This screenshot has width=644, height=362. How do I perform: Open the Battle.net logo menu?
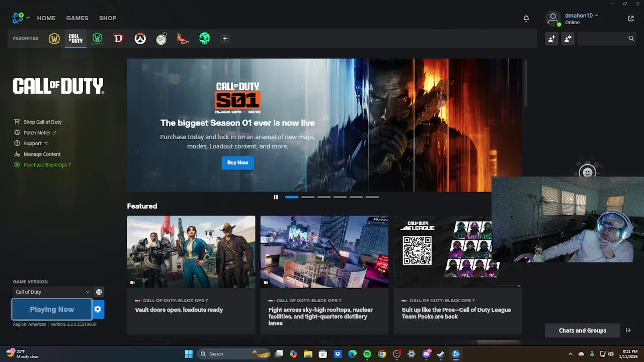tap(21, 18)
